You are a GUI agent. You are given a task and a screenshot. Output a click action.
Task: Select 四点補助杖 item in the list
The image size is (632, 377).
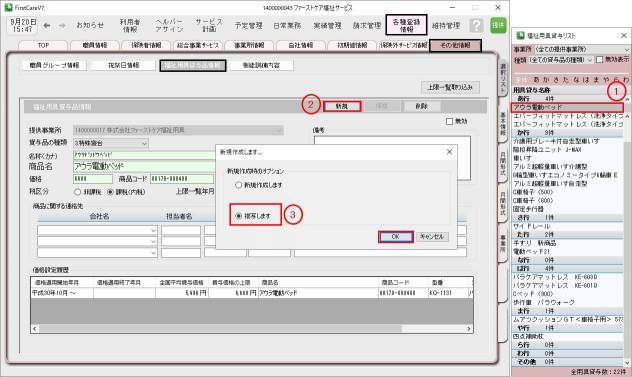click(x=568, y=336)
